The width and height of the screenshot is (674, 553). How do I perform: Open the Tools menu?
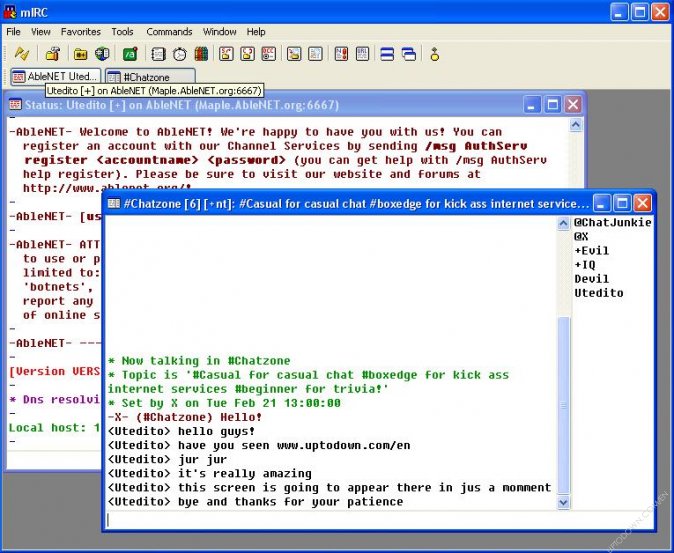[x=122, y=32]
